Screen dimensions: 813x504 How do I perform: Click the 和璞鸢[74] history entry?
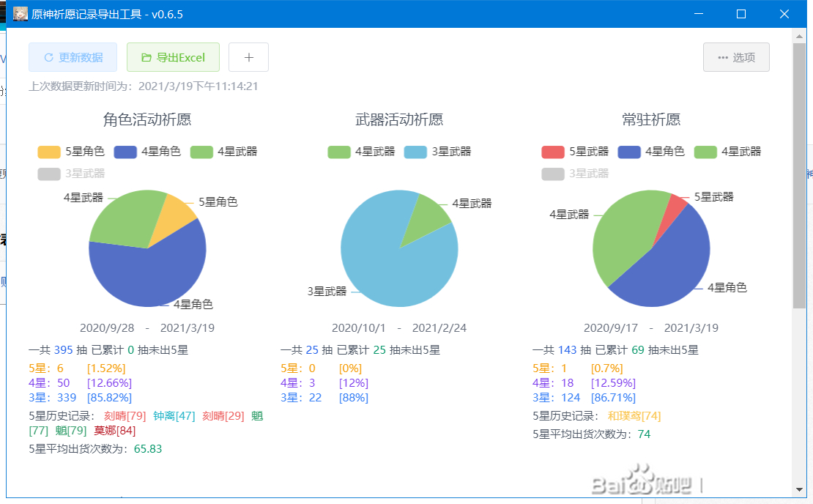[634, 416]
